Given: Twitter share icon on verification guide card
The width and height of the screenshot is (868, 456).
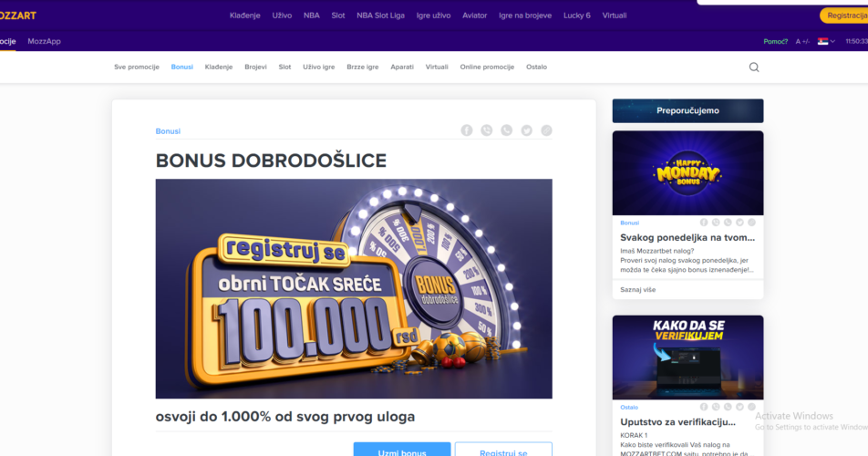Looking at the screenshot, I should 739,407.
